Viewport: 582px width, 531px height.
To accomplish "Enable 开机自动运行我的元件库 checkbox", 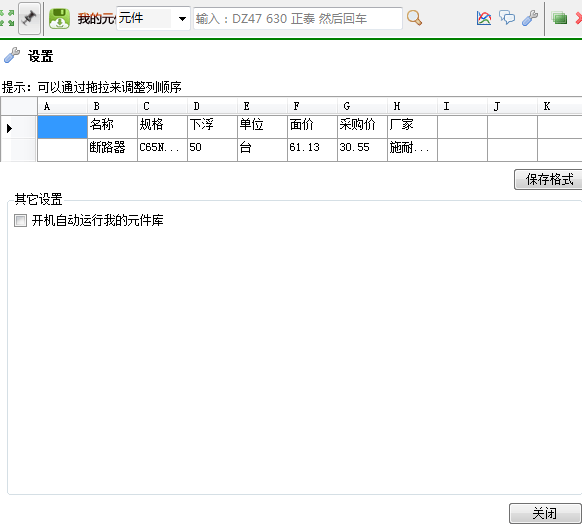I will point(20,220).
